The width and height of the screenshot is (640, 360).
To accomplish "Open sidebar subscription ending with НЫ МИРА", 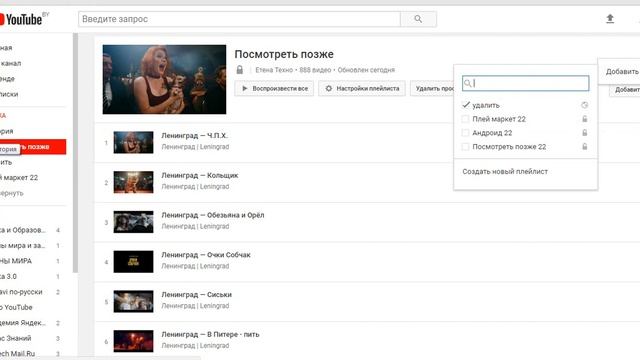I will pyautogui.click(x=16, y=261).
